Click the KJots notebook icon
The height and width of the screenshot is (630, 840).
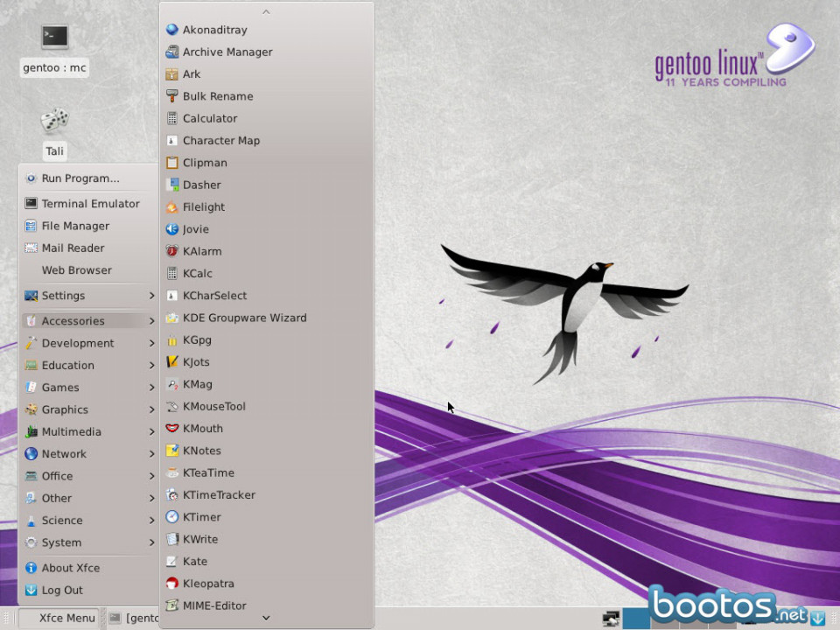pyautogui.click(x=172, y=362)
